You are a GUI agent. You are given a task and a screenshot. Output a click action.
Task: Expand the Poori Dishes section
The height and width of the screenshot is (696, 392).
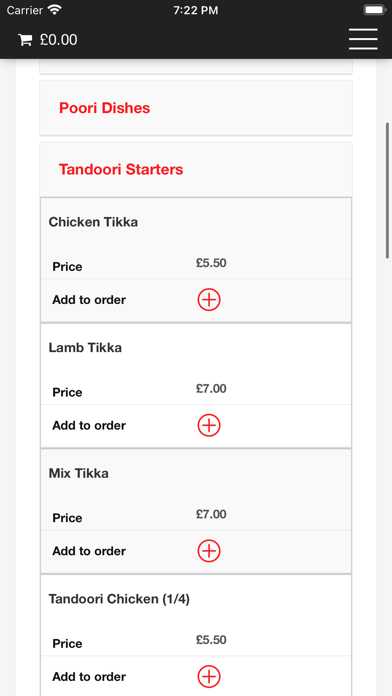point(196,108)
